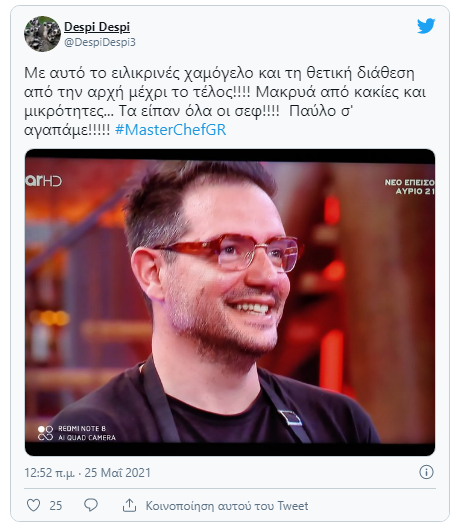Click the ΝΕΟ ΕΠΕΙΣΟ overlay text in photo
The height and width of the screenshot is (531, 461).
[410, 183]
